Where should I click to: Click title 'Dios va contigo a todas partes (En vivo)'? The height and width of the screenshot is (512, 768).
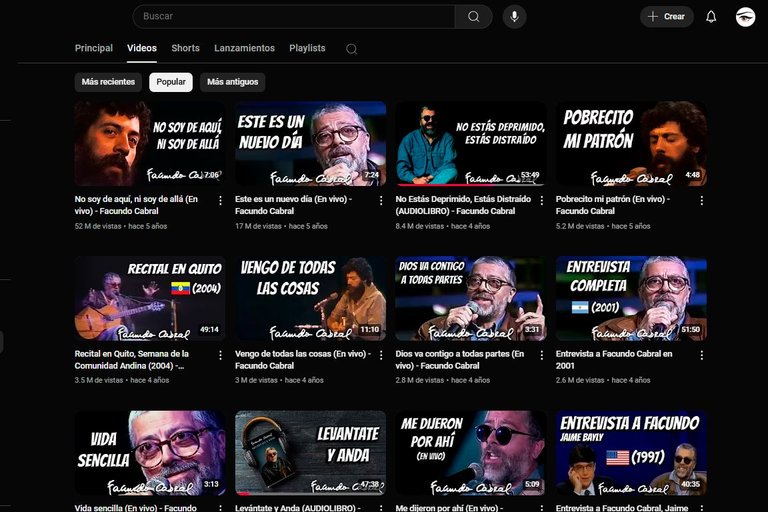460,360
